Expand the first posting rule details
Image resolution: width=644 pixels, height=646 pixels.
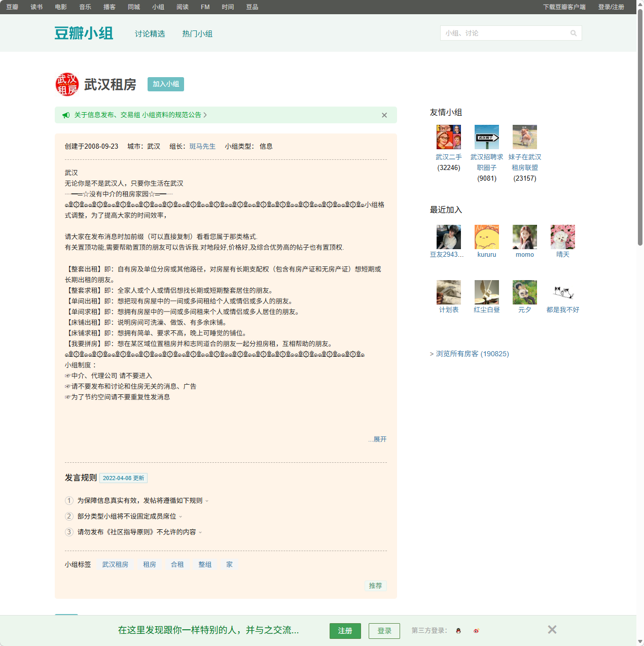[x=207, y=500]
